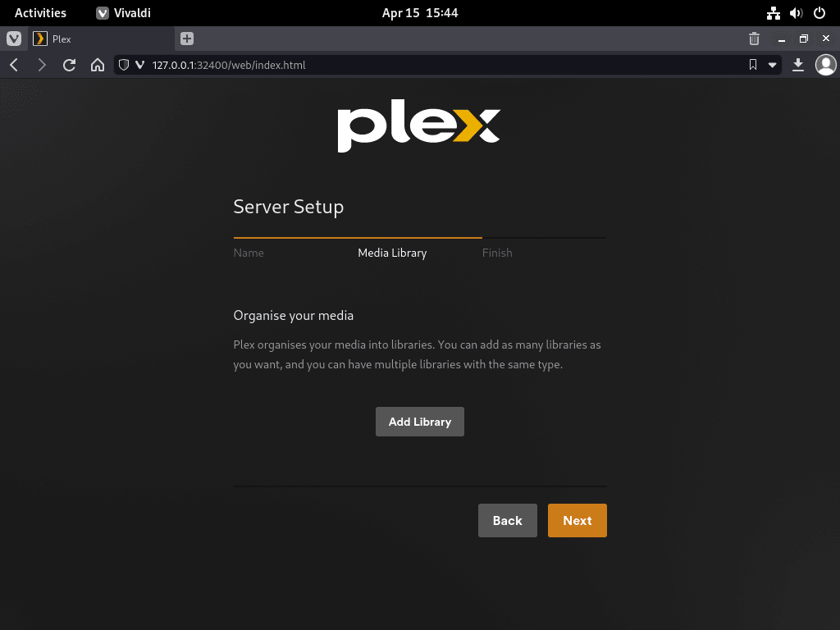This screenshot has height=630, width=840.
Task: Open the Vivaldi menu icon
Action: coord(14,39)
